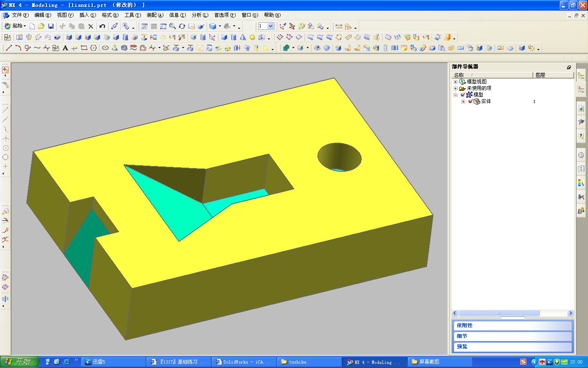Viewport: 588px width, 368px height.
Task: Sort navigator by 名称 column header
Action: (x=492, y=75)
